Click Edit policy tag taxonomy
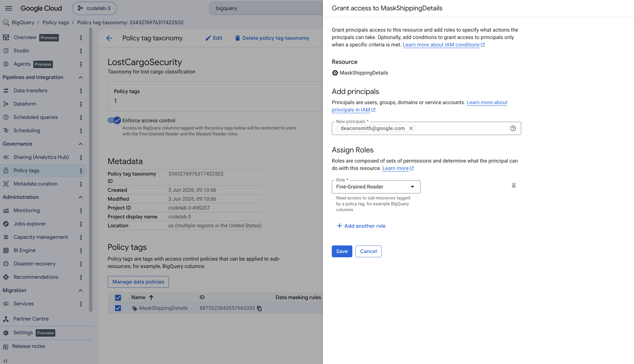 pyautogui.click(x=214, y=38)
